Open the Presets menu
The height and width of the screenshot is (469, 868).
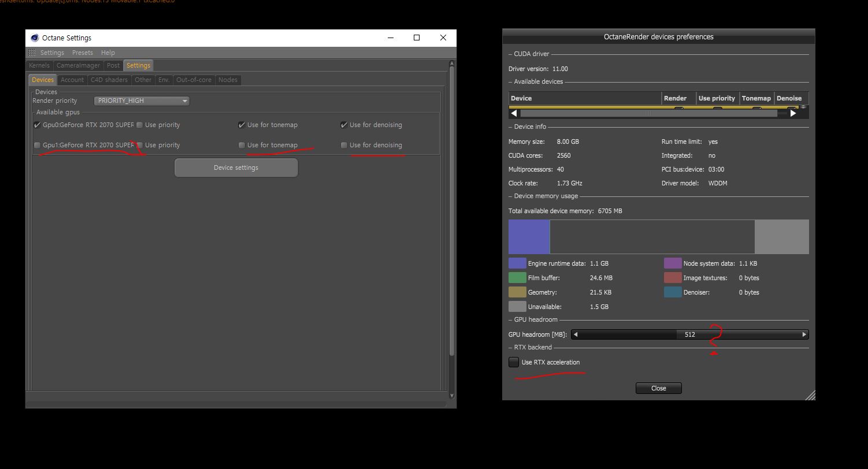83,53
